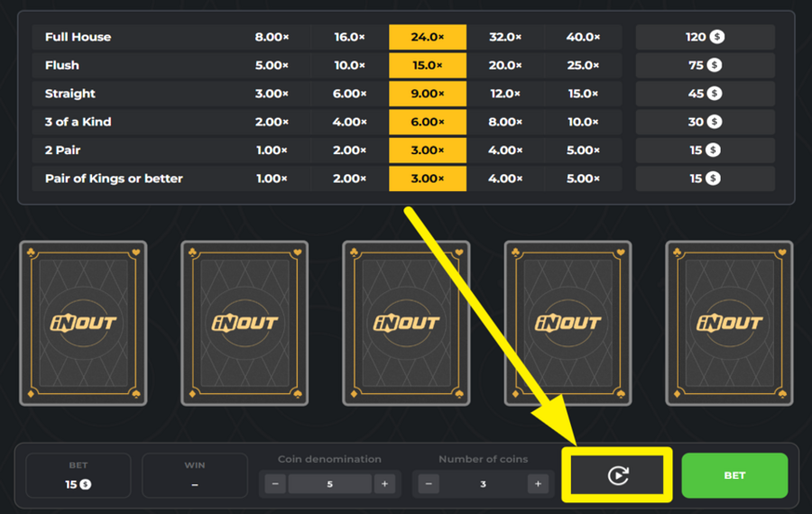Select the fourth face-down card

click(x=567, y=323)
